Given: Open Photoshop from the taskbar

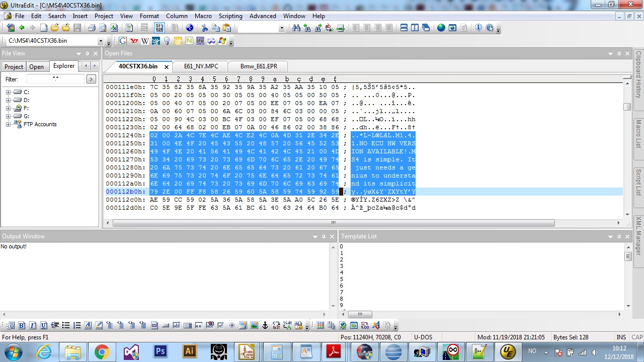Looking at the screenshot, I should 160,351.
